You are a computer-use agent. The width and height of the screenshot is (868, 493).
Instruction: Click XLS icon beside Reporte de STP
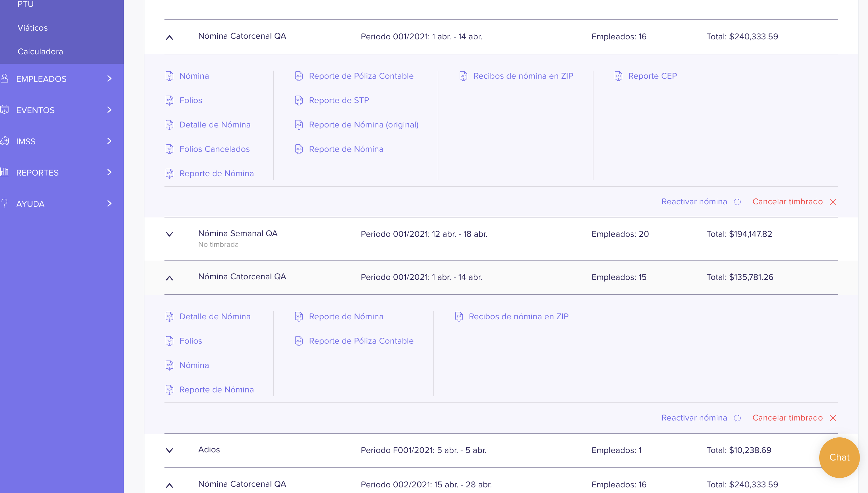tap(299, 100)
